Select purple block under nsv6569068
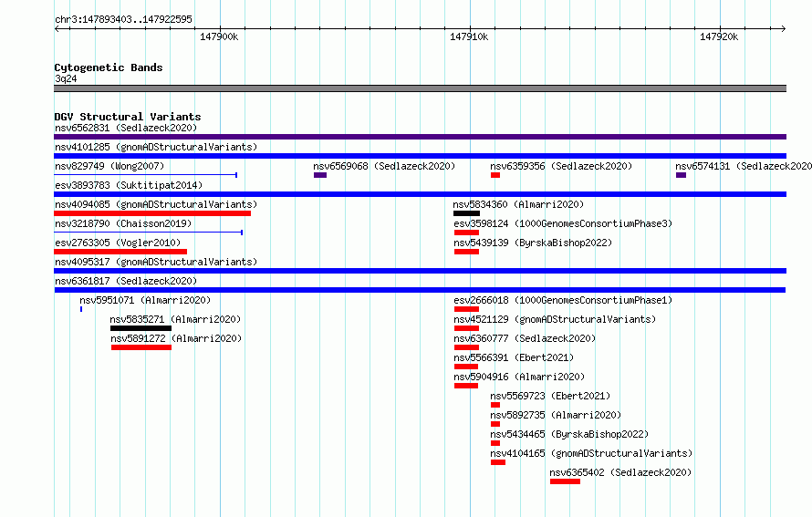The image size is (812, 517). pos(320,175)
